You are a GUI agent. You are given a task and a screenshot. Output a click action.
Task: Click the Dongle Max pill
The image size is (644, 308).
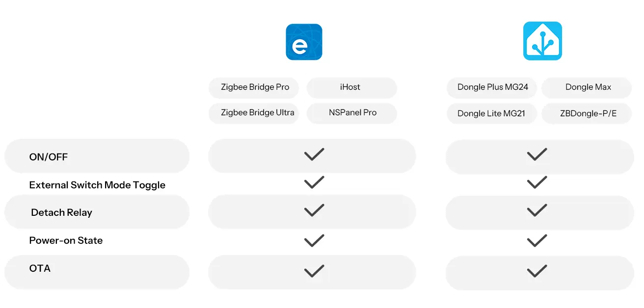[x=588, y=87]
